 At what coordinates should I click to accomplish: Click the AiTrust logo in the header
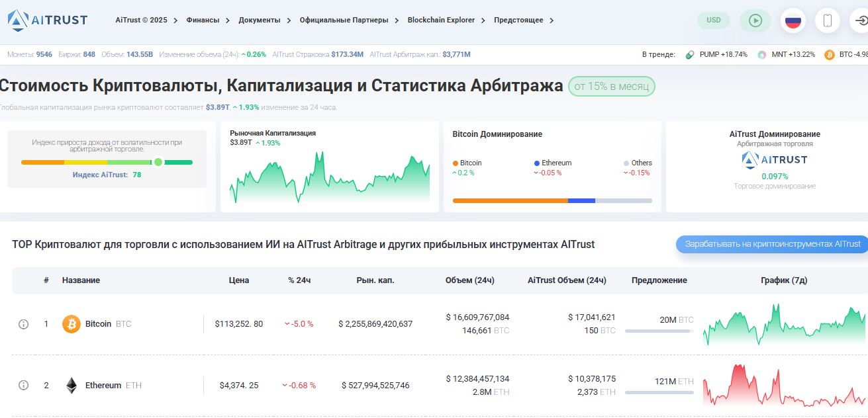click(x=48, y=20)
